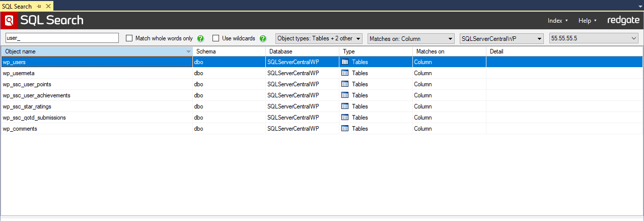Click the table icon in wp_usermeta row

[345, 73]
